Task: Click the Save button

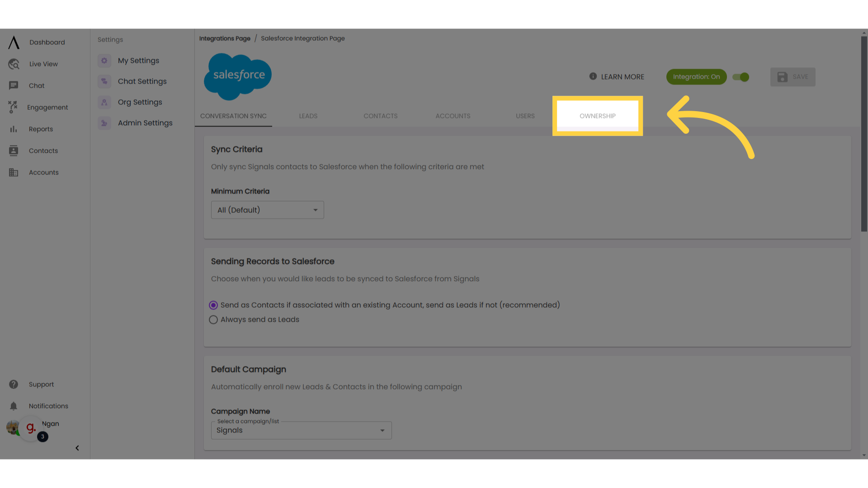Action: coord(793,77)
